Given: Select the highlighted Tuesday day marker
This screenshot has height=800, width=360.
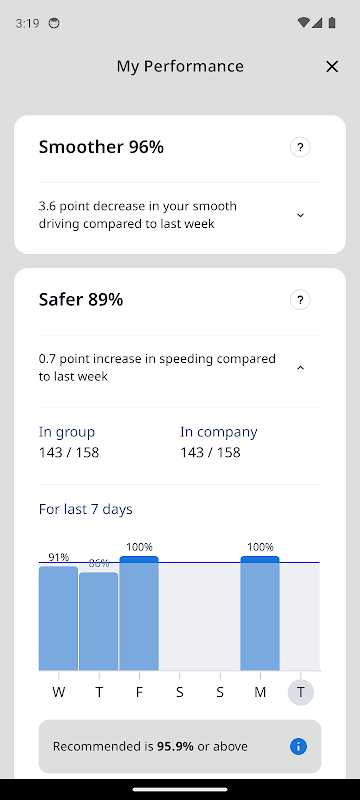Looking at the screenshot, I should (301, 692).
